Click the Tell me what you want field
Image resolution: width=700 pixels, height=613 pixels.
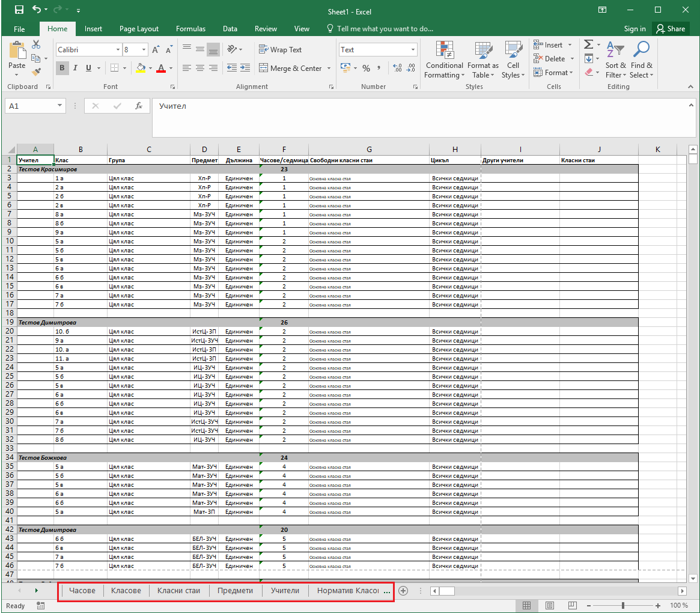[x=385, y=29]
